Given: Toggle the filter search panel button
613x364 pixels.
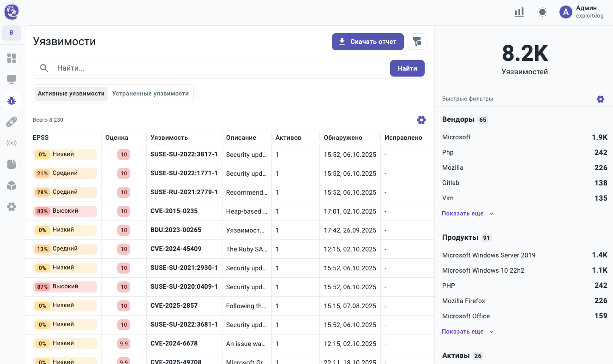Looking at the screenshot, I should (417, 42).
